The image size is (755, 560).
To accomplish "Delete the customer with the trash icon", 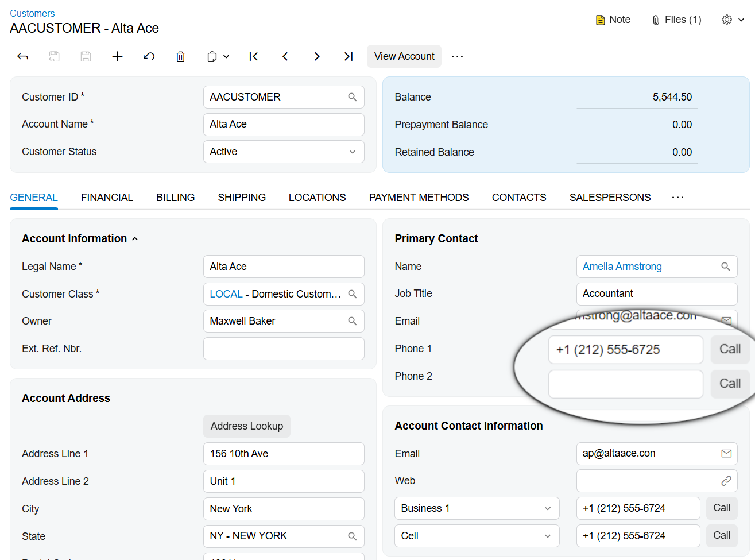I will pyautogui.click(x=180, y=56).
